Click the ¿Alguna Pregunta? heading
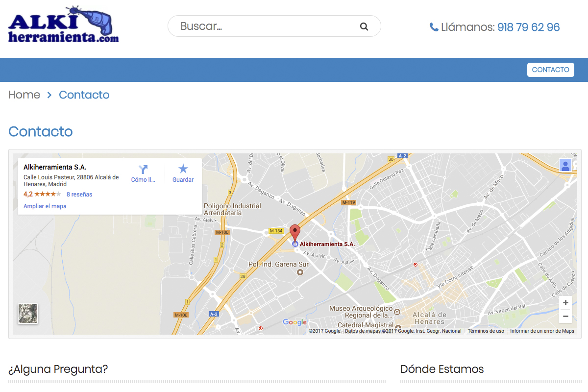588x392 pixels. tap(58, 369)
